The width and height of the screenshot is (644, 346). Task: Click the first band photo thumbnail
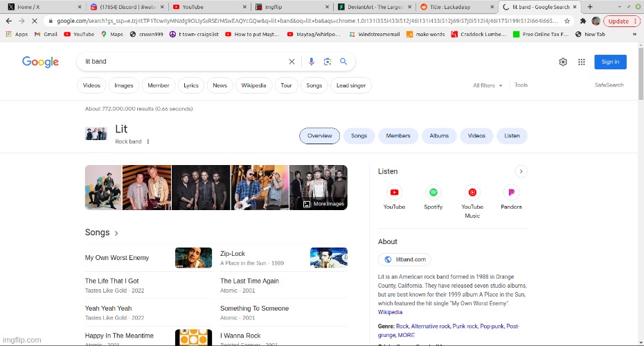pyautogui.click(x=103, y=188)
